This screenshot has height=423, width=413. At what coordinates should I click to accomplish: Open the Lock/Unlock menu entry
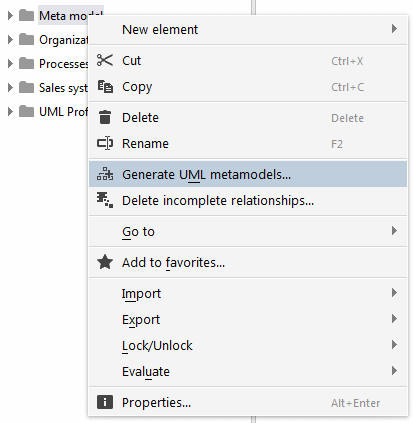pyautogui.click(x=248, y=345)
